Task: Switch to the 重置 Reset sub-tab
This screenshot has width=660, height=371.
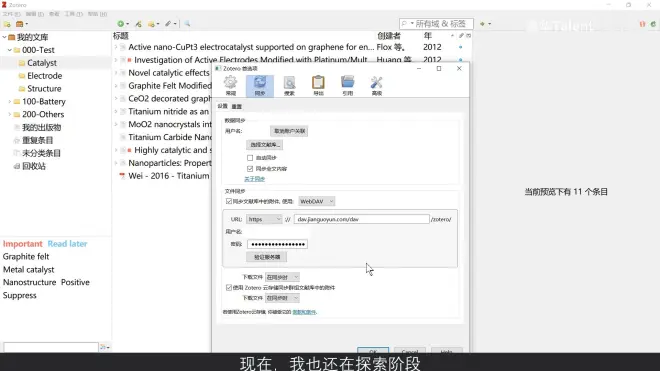Action: 237,107
